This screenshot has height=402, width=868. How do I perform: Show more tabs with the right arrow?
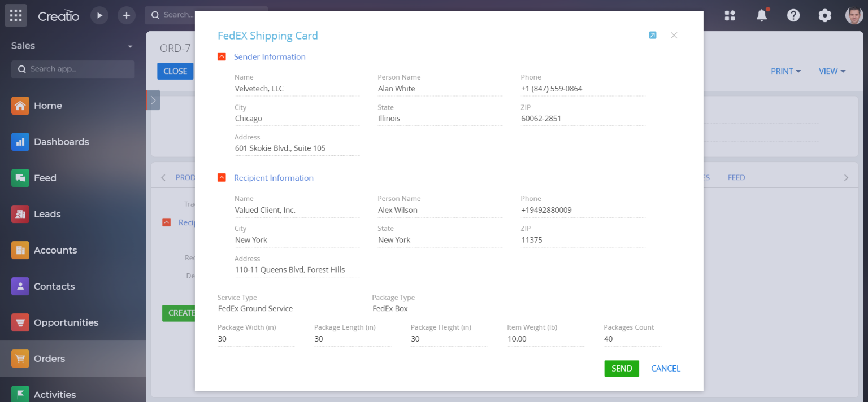pos(846,177)
